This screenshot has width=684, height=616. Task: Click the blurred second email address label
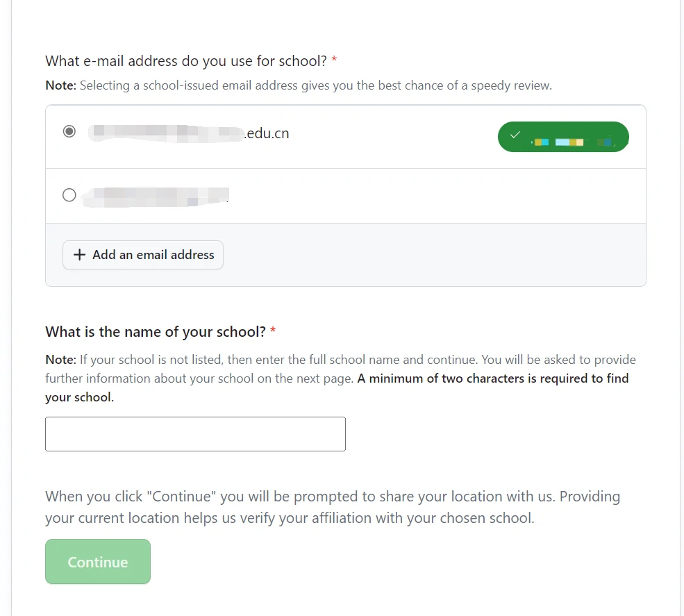pyautogui.click(x=156, y=195)
